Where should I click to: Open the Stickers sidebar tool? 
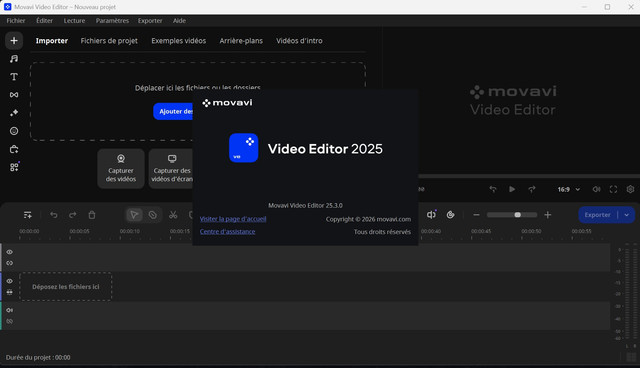(14, 131)
